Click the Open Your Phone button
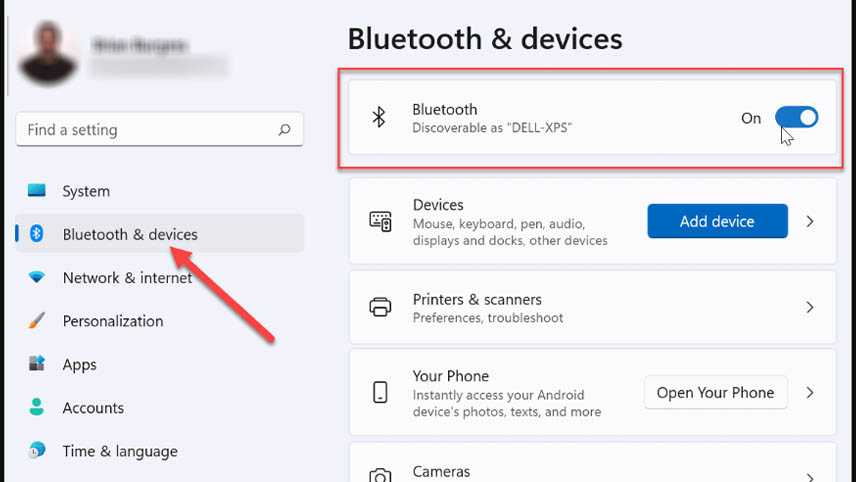This screenshot has height=482, width=856. coord(716,392)
